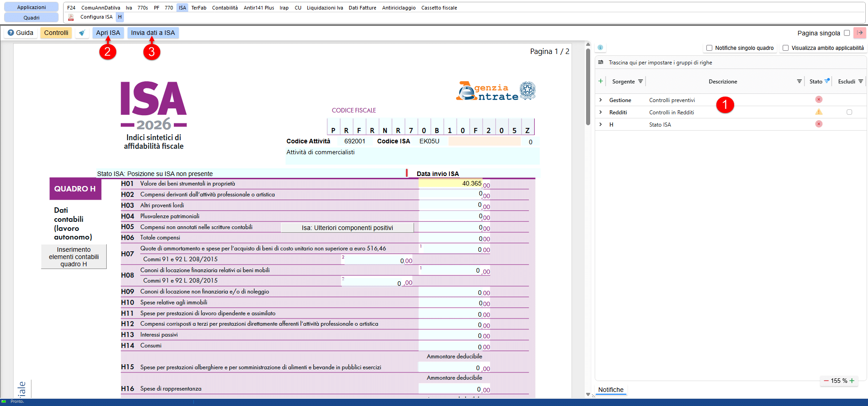The width and height of the screenshot is (868, 406).
Task: Enable the Pagina singola checkbox
Action: [847, 33]
